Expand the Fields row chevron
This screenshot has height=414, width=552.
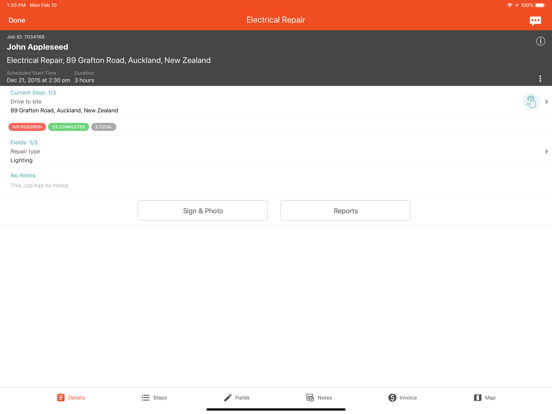pos(546,151)
